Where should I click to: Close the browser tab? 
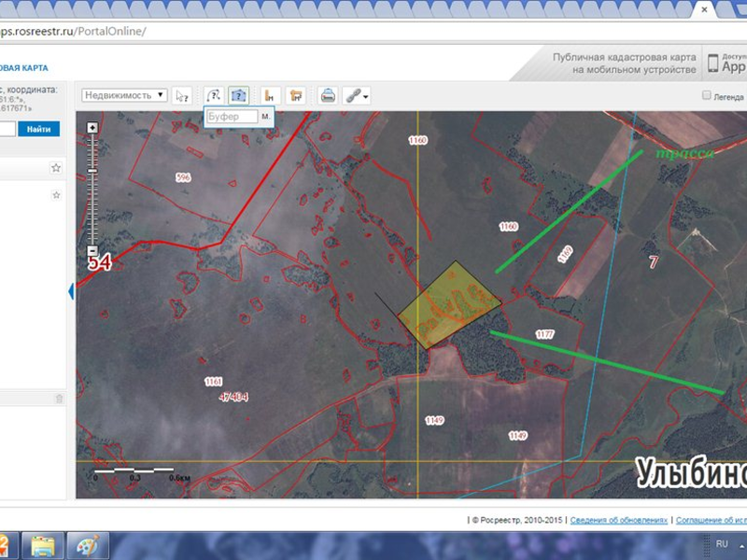click(x=704, y=9)
